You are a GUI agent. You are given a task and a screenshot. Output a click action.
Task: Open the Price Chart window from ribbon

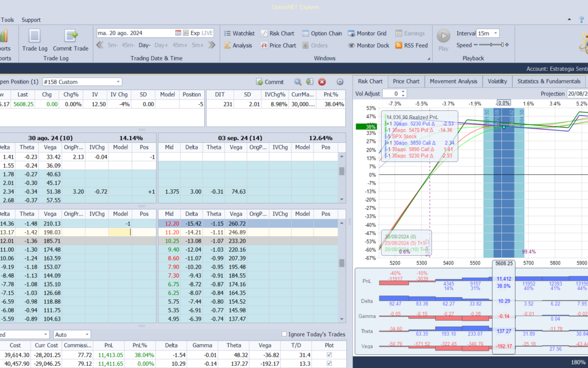[x=278, y=45]
